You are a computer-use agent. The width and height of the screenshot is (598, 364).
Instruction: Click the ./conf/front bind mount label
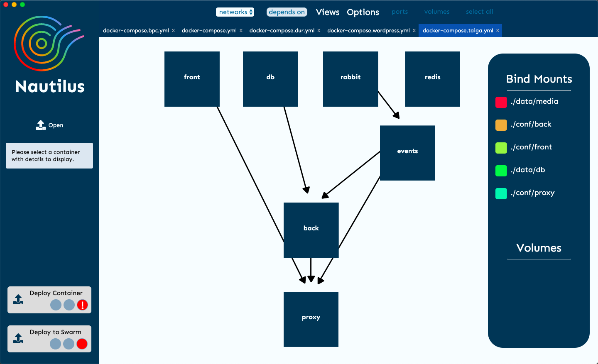pyautogui.click(x=532, y=147)
